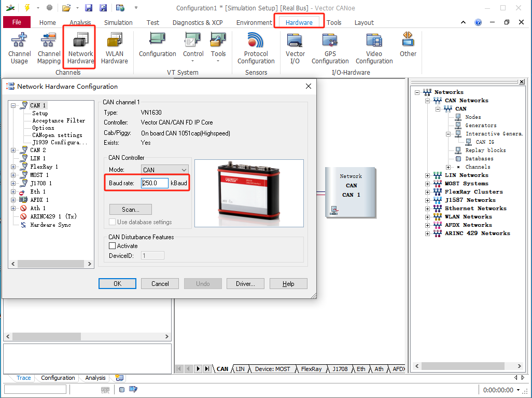532x398 pixels.
Task: Enable the CAN Disturbance Activate checkbox
Action: pyautogui.click(x=113, y=246)
